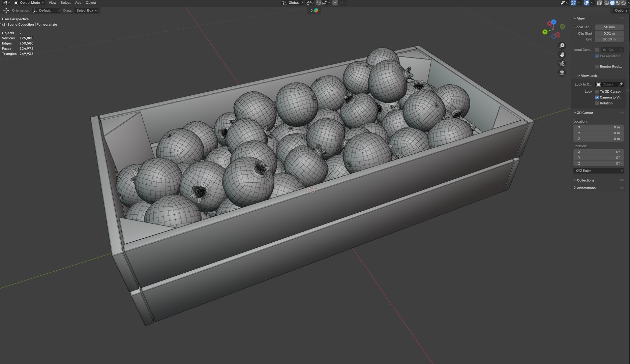Open the Drag Select Box dropdown

(x=87, y=10)
